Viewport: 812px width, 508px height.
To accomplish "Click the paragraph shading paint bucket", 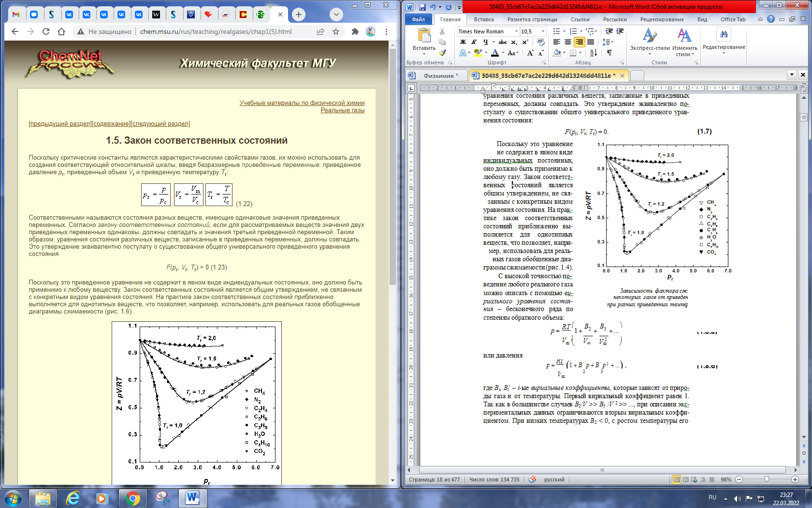I will [x=557, y=53].
